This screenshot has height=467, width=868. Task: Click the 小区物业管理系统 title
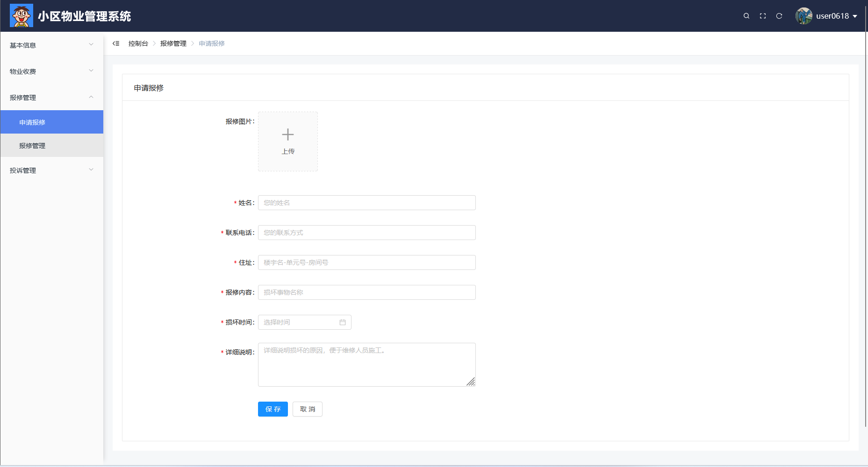[x=85, y=16]
